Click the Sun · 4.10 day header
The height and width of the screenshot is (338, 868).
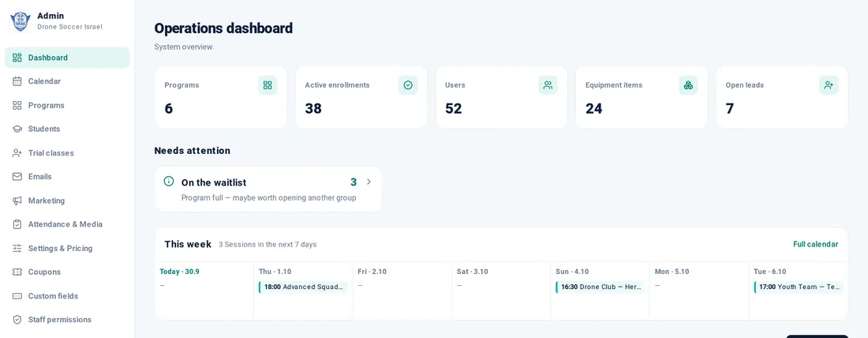pos(572,272)
